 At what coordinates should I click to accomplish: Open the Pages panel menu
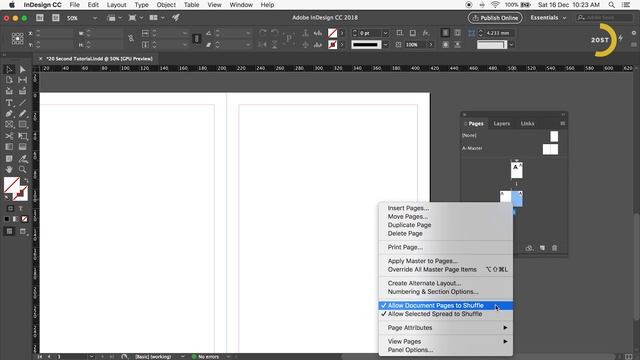[563, 123]
